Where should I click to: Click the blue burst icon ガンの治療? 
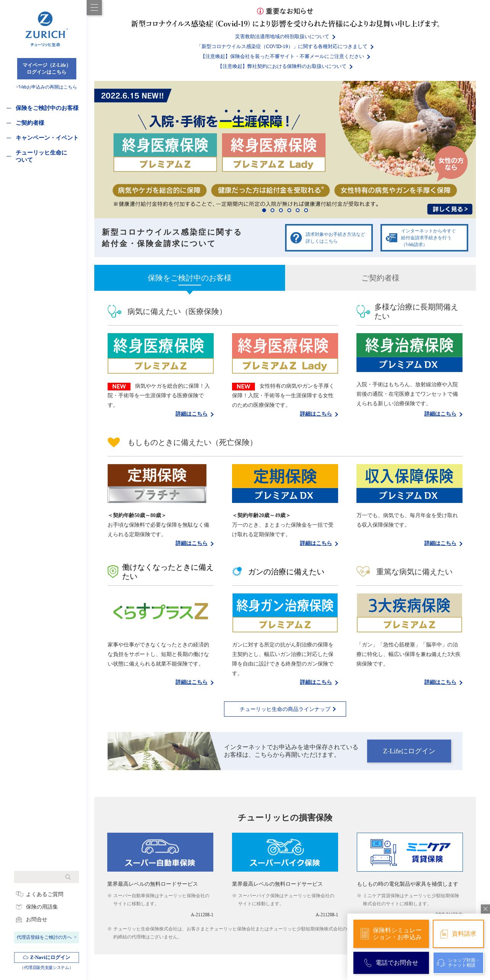point(237,572)
